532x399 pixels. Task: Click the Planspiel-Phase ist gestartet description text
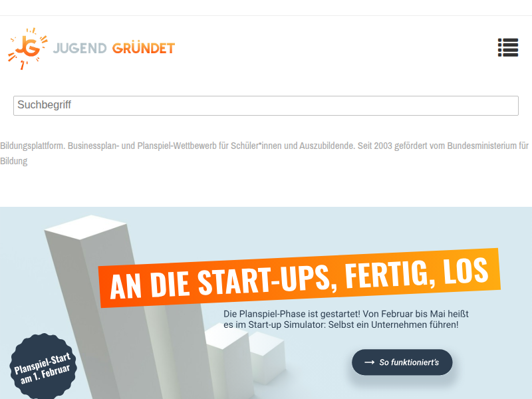tap(346, 319)
